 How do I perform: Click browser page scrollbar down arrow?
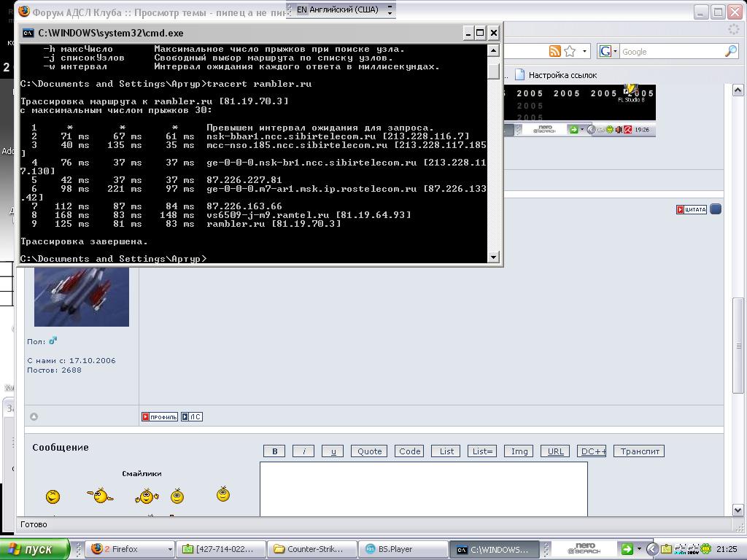click(x=738, y=510)
